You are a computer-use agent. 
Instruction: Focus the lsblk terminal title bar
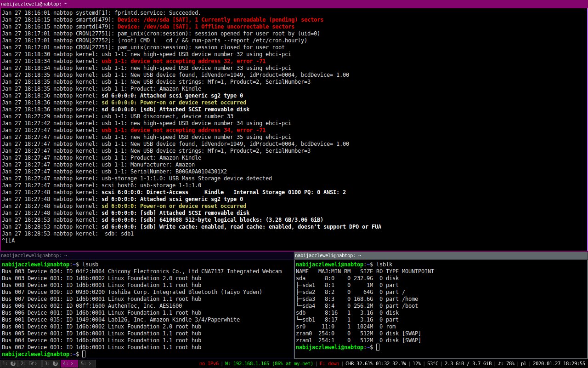441,255
